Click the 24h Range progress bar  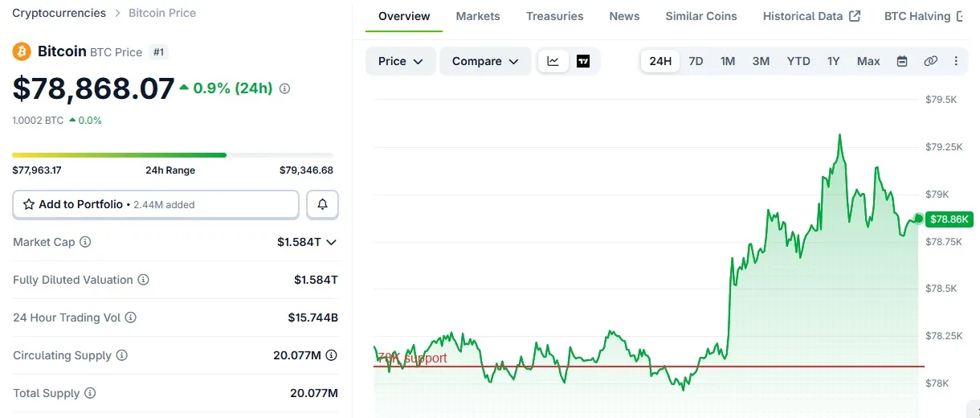173,154
